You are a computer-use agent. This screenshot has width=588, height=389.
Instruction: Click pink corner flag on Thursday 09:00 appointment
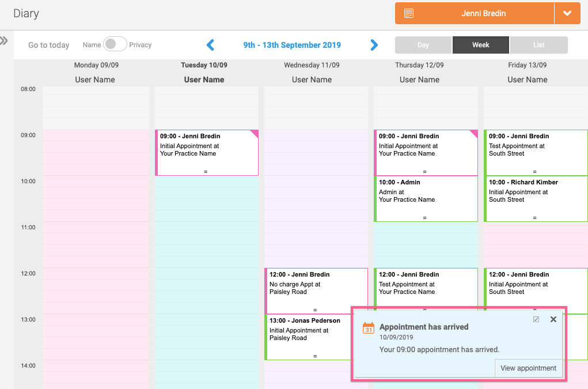pos(474,134)
